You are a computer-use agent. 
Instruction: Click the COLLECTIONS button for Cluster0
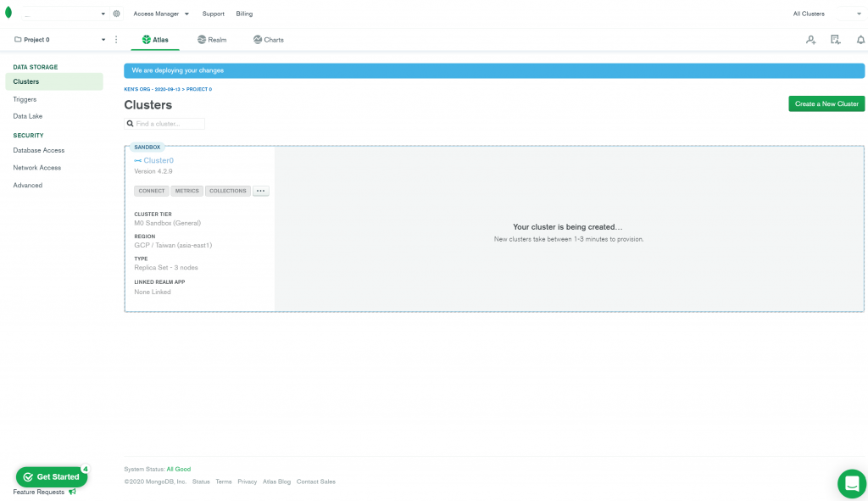227,191
